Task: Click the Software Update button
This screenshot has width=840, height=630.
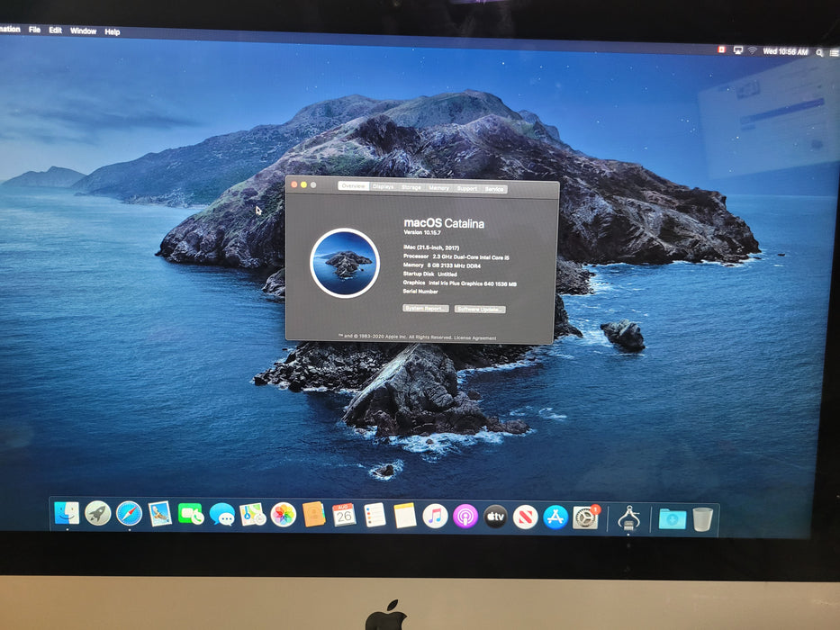Action: point(480,309)
